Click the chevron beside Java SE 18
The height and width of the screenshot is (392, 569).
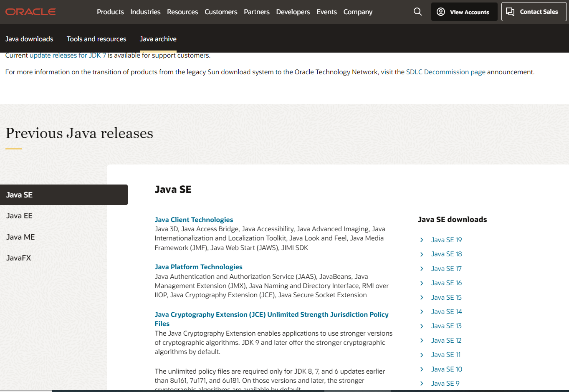(x=422, y=254)
